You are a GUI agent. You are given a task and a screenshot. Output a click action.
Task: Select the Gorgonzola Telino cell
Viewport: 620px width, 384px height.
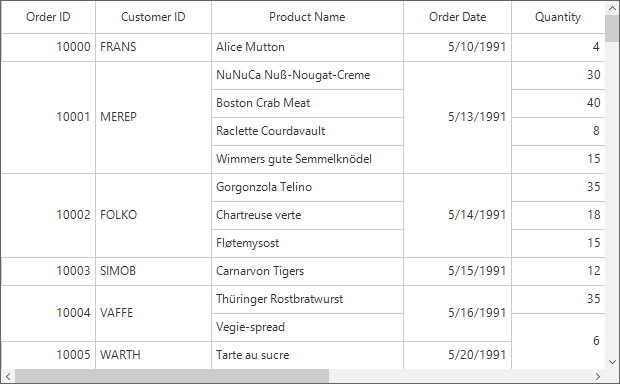[307, 187]
